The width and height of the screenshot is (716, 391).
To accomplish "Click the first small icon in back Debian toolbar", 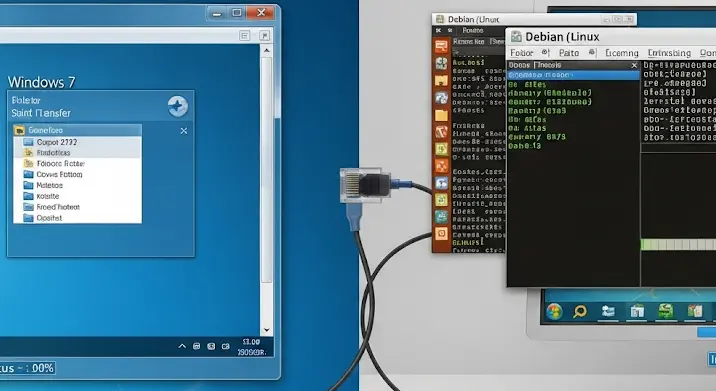I will 438,31.
